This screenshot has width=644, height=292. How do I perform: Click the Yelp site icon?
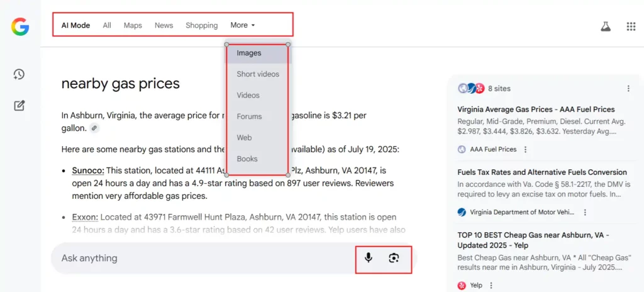(x=462, y=285)
